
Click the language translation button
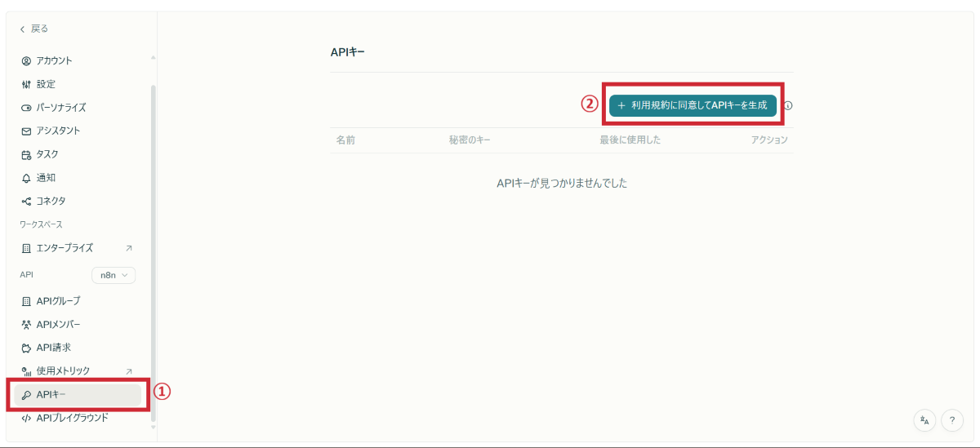coord(924,420)
